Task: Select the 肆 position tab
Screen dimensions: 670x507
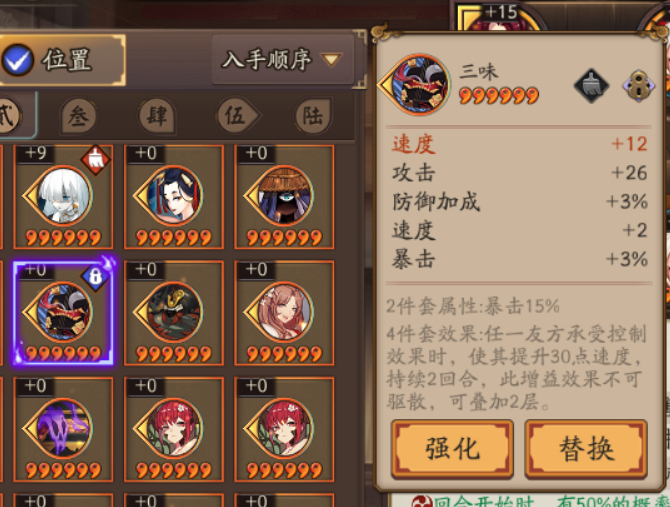Action: coord(157,115)
